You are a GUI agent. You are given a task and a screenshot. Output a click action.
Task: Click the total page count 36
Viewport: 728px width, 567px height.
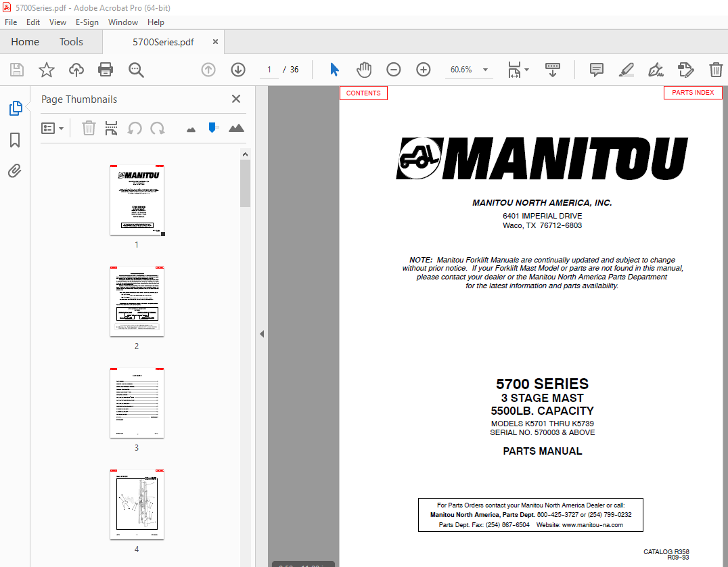pyautogui.click(x=294, y=70)
